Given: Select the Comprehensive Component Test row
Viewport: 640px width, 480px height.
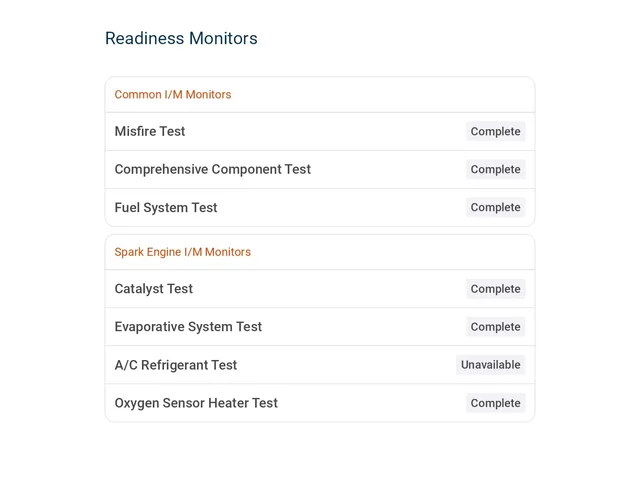Looking at the screenshot, I should (320, 169).
